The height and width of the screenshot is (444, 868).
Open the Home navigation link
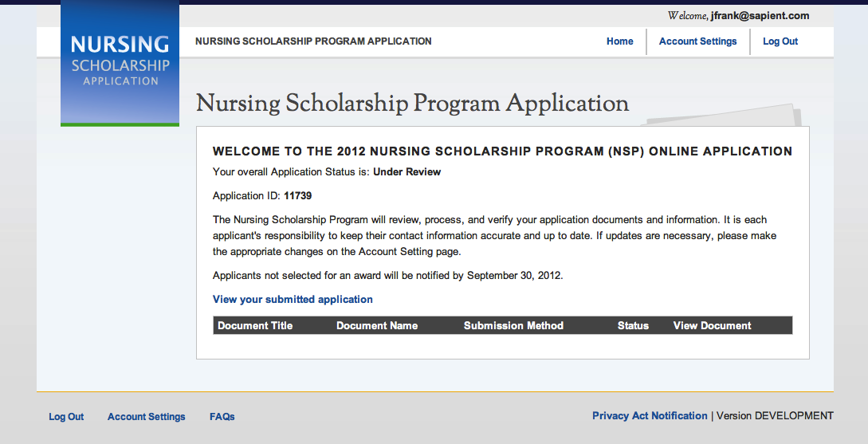[x=619, y=41]
